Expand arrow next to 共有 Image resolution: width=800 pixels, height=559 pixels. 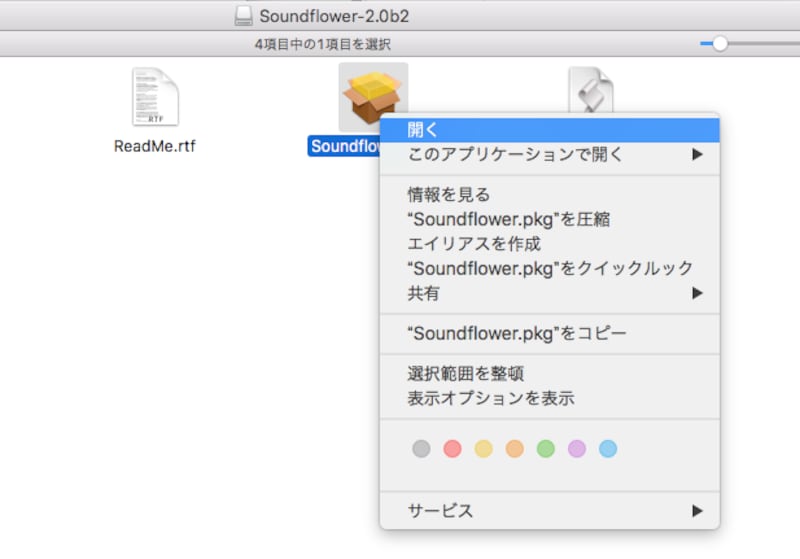(697, 293)
